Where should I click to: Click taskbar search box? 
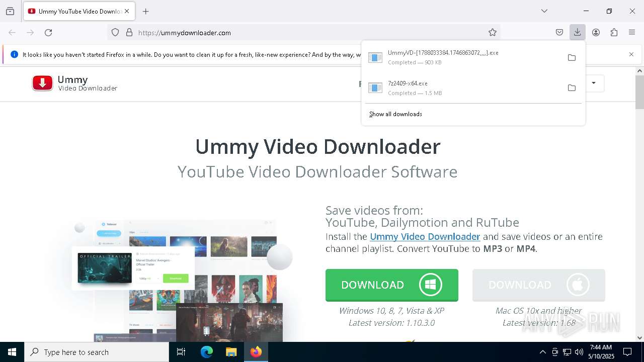click(x=97, y=352)
